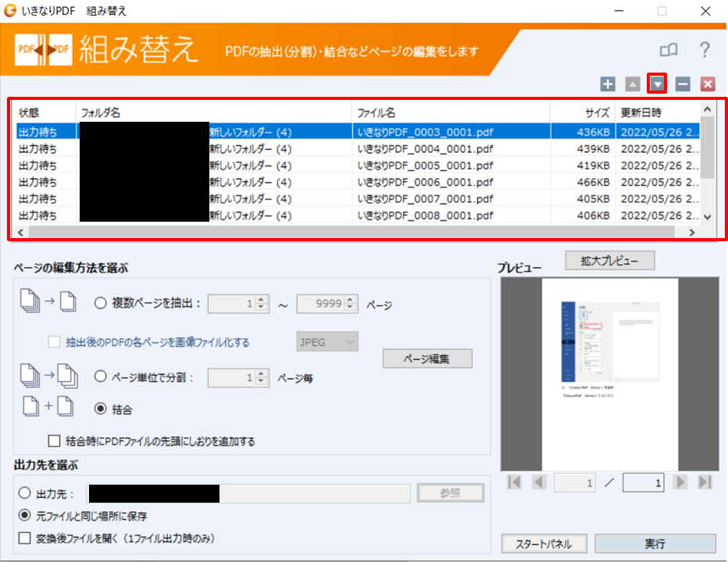728x562 pixels.
Task: Open help via question mark icon
Action: pos(705,50)
